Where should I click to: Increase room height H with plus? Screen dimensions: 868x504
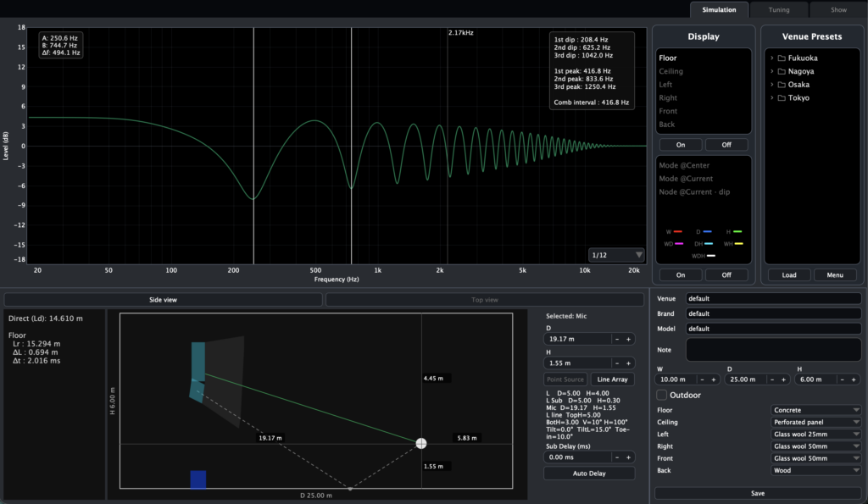854,379
